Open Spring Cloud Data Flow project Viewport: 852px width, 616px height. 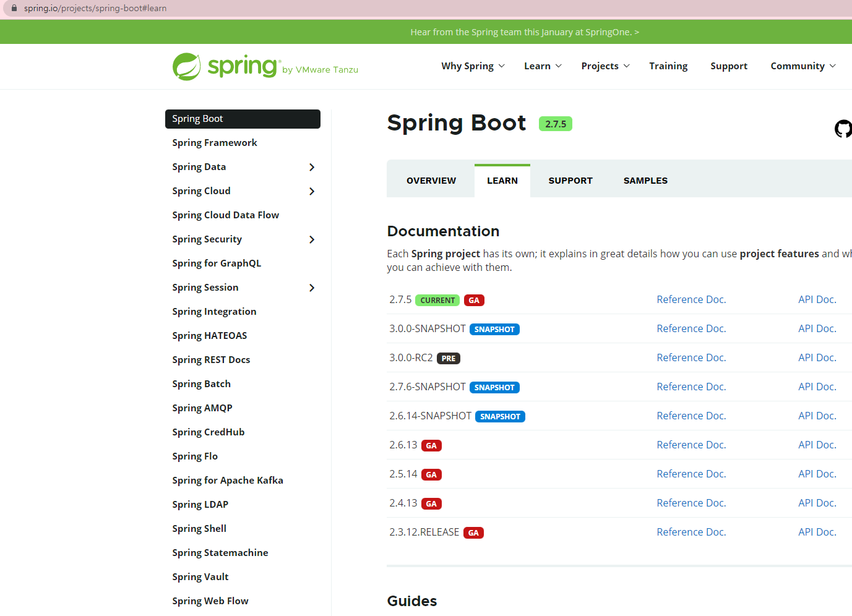click(226, 215)
